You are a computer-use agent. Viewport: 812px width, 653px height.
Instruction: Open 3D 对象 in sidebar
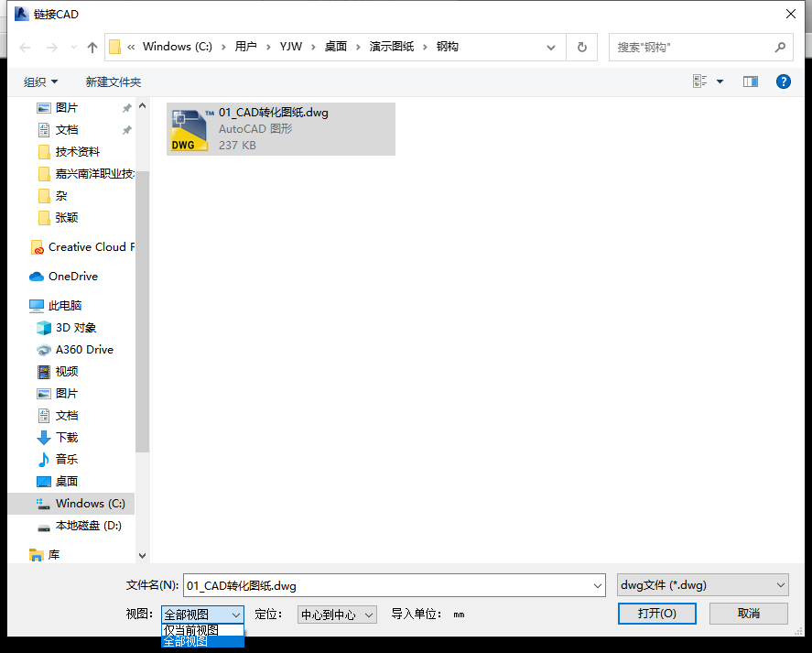coord(76,328)
